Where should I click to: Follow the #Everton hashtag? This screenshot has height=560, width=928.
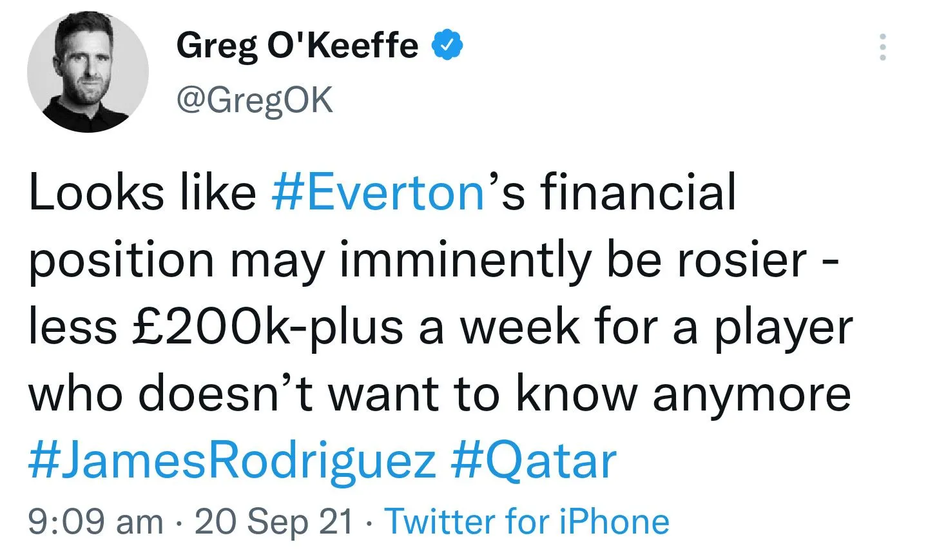click(x=378, y=193)
